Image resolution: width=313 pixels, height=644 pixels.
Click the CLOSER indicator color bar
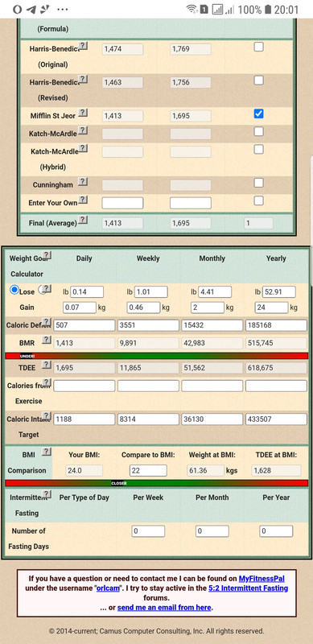(156, 483)
